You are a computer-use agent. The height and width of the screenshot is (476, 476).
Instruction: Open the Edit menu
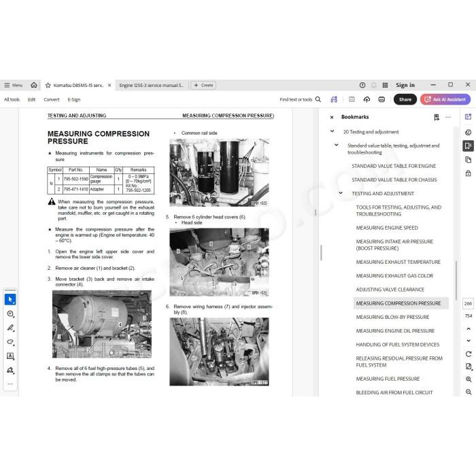[31, 99]
